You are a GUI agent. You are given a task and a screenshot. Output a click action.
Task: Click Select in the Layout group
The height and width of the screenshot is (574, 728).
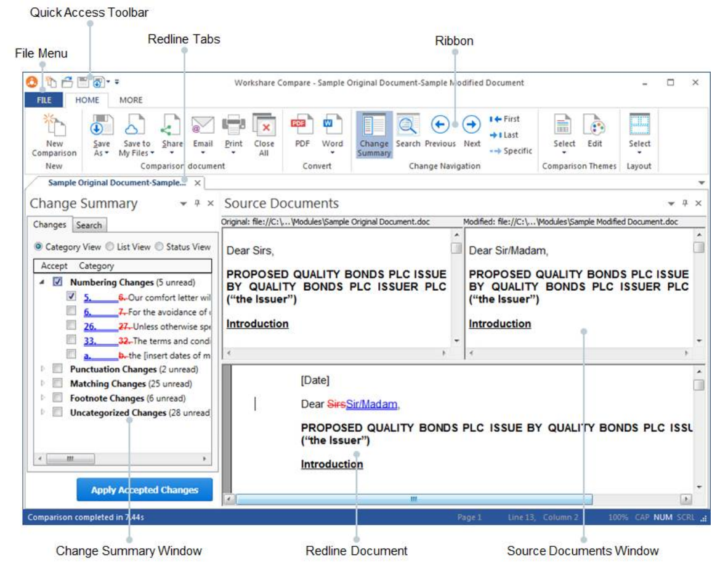pyautogui.click(x=639, y=134)
